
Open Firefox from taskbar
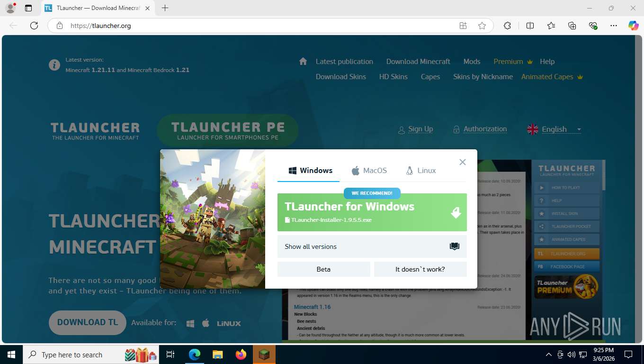241,355
